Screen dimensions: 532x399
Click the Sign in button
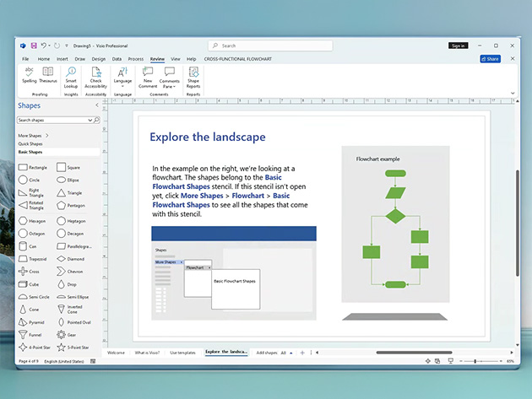coord(458,46)
